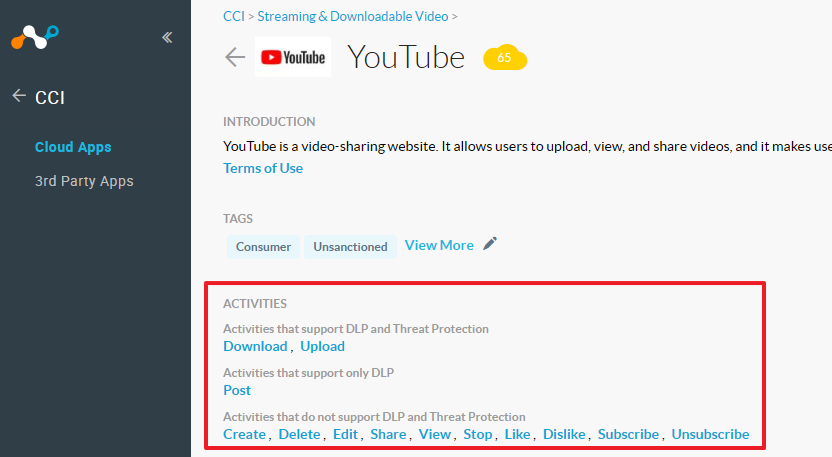Screen dimensions: 832x457
Task: Select the Unsanctioned tag
Action: pyautogui.click(x=350, y=247)
